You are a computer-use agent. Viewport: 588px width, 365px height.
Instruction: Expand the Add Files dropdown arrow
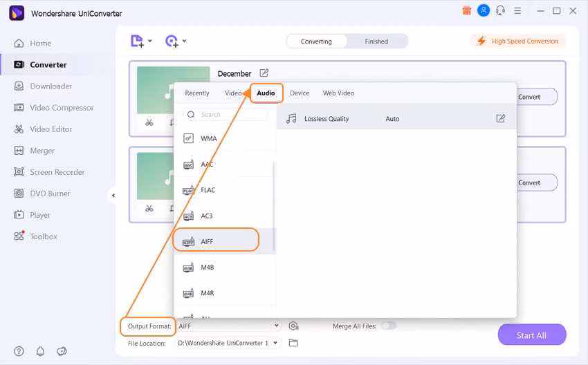click(150, 41)
